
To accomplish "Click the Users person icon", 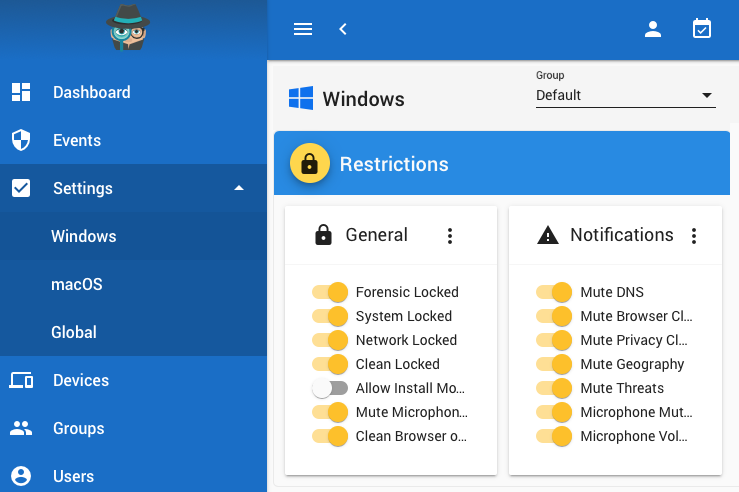I will [21, 476].
